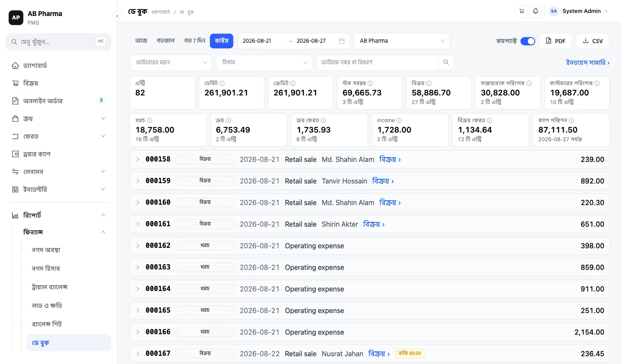Select the আজ date tab
Image resolution: width=622 pixels, height=364 pixels.
coord(141,41)
